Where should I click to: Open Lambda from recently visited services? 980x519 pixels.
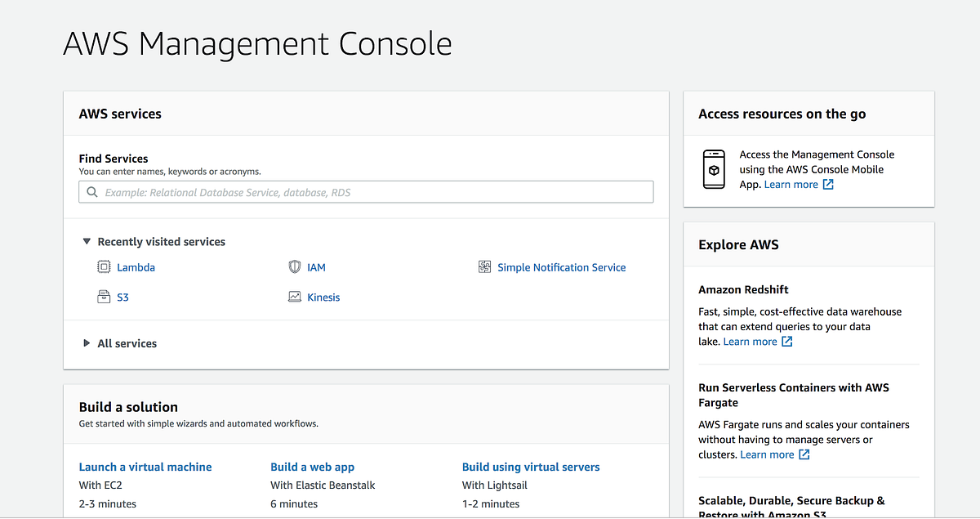coord(136,266)
